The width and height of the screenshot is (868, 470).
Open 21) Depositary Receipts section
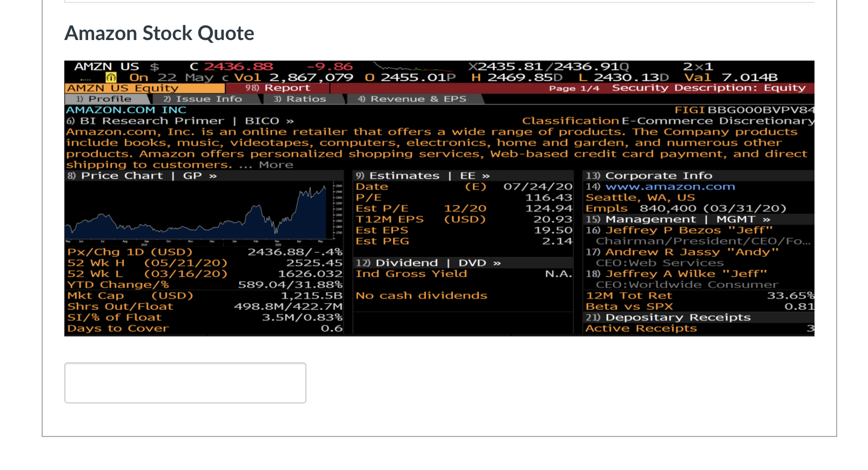(x=668, y=317)
